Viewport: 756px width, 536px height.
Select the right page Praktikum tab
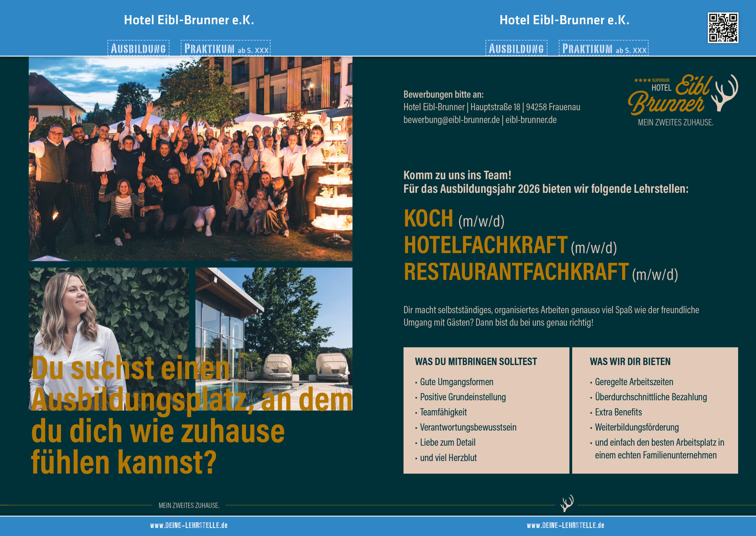click(x=603, y=48)
